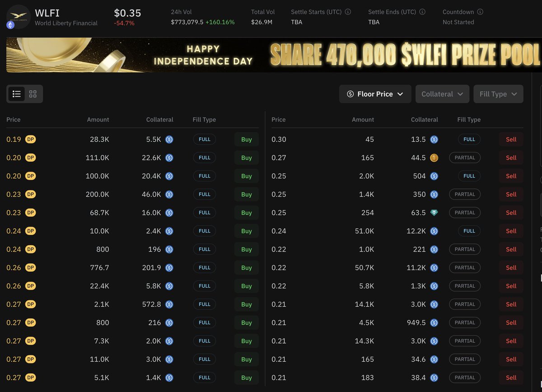Click the gold coin icon beside 44.5 collateral
542x392 pixels.
tap(434, 158)
